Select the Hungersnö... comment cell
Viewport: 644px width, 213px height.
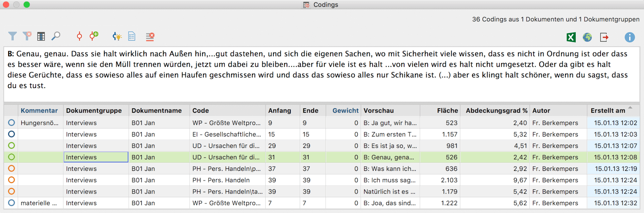(x=41, y=123)
